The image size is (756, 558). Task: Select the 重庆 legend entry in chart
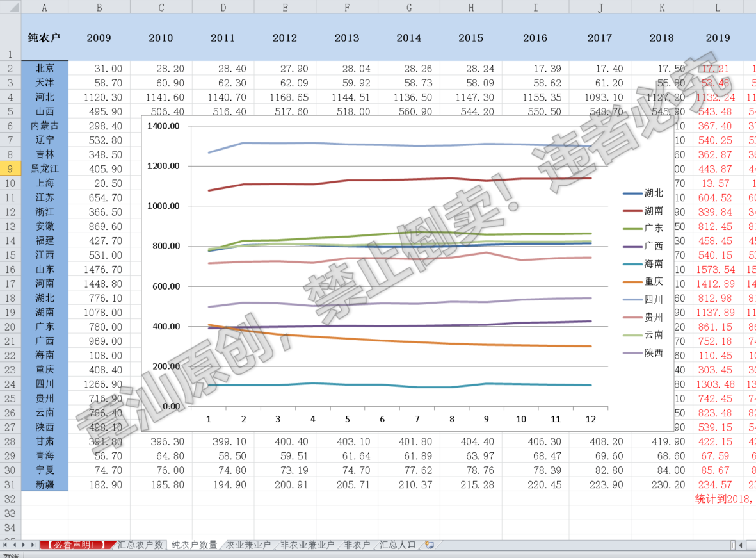(643, 281)
